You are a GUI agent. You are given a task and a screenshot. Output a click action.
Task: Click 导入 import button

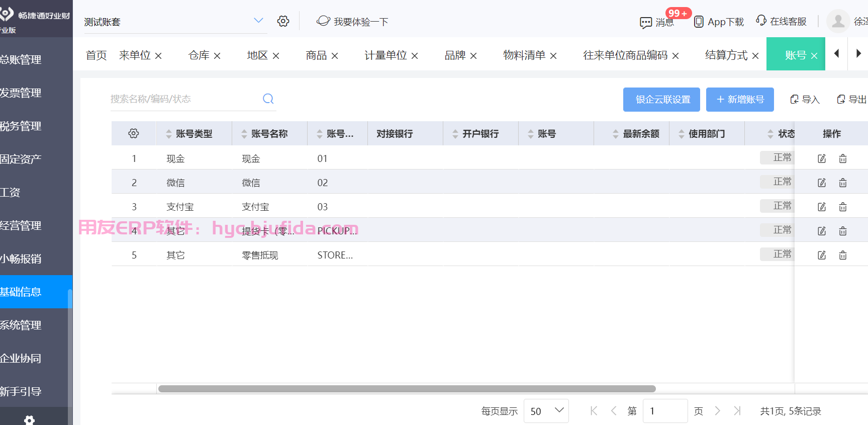click(x=805, y=100)
